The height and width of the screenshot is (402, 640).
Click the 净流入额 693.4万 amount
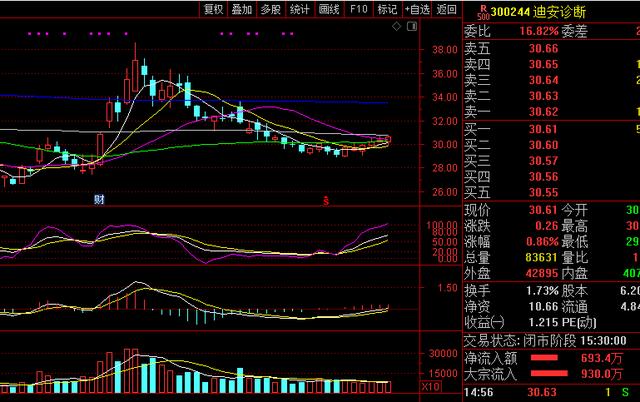(602, 358)
